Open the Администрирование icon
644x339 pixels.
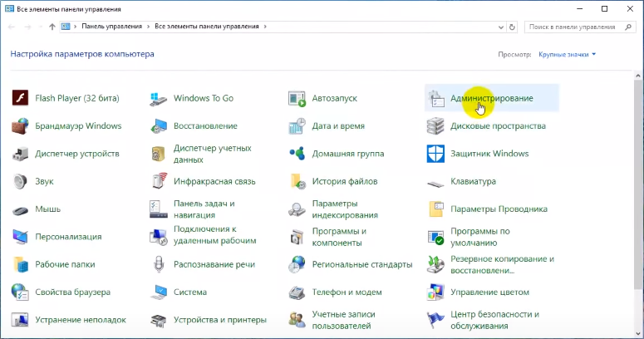coord(435,99)
